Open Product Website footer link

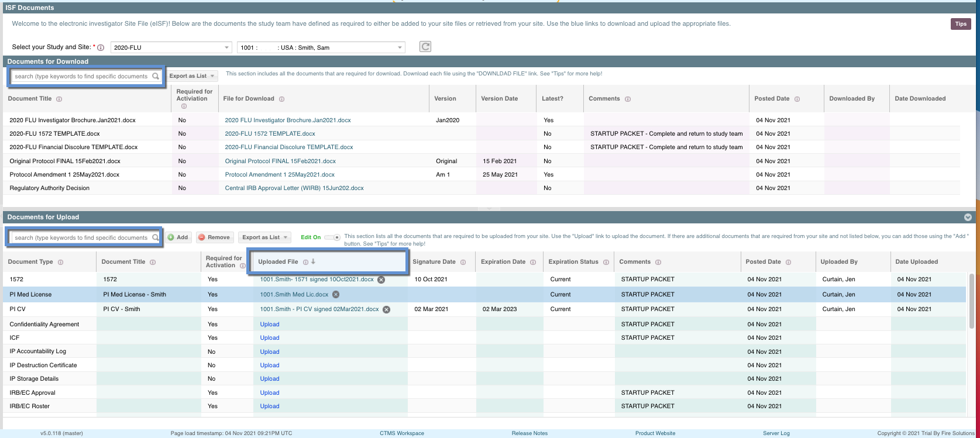coord(655,433)
